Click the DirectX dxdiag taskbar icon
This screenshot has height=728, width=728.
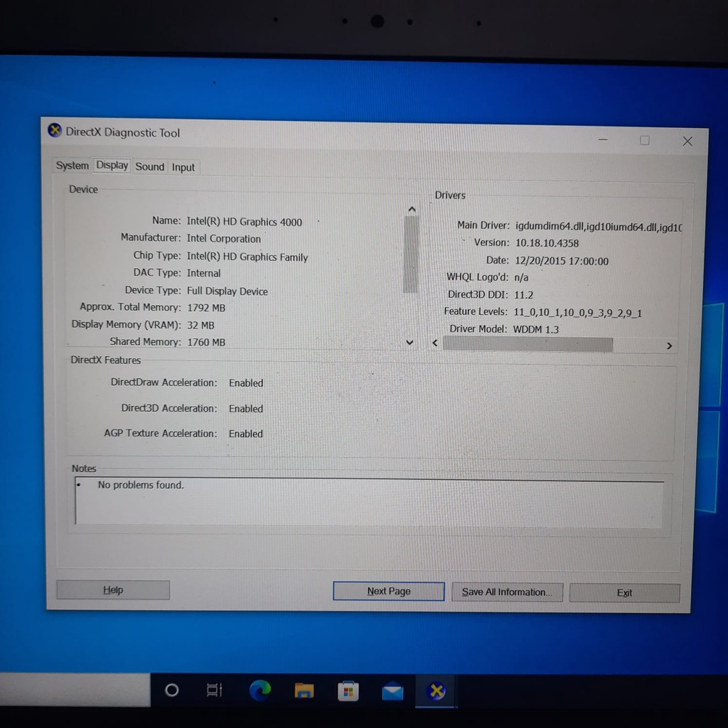click(x=437, y=691)
